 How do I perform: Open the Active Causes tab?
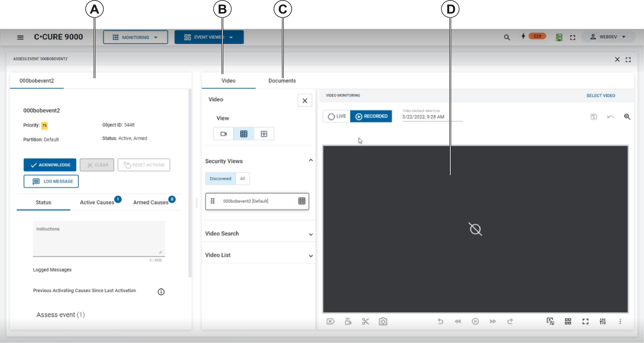tap(97, 202)
